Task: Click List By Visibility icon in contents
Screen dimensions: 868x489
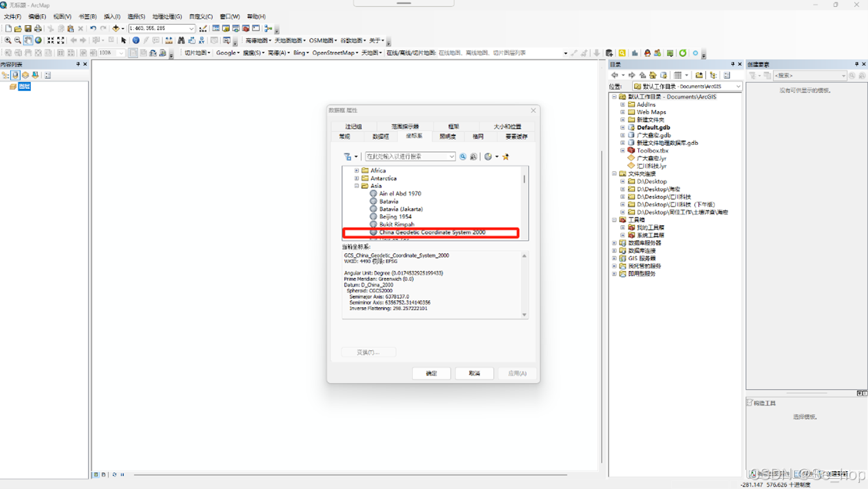Action: [x=25, y=75]
